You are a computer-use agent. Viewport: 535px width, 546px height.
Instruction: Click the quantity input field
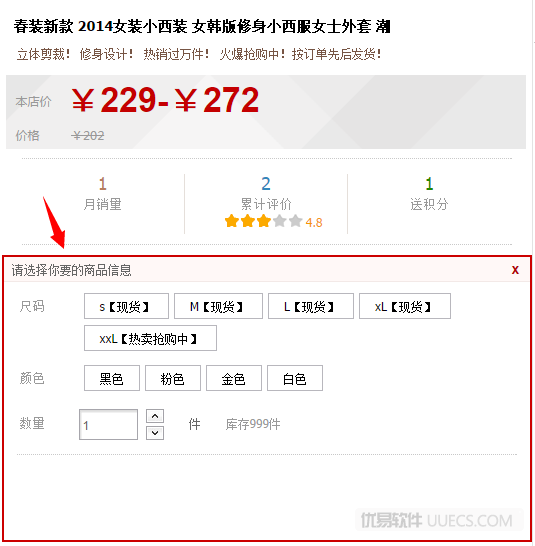108,424
